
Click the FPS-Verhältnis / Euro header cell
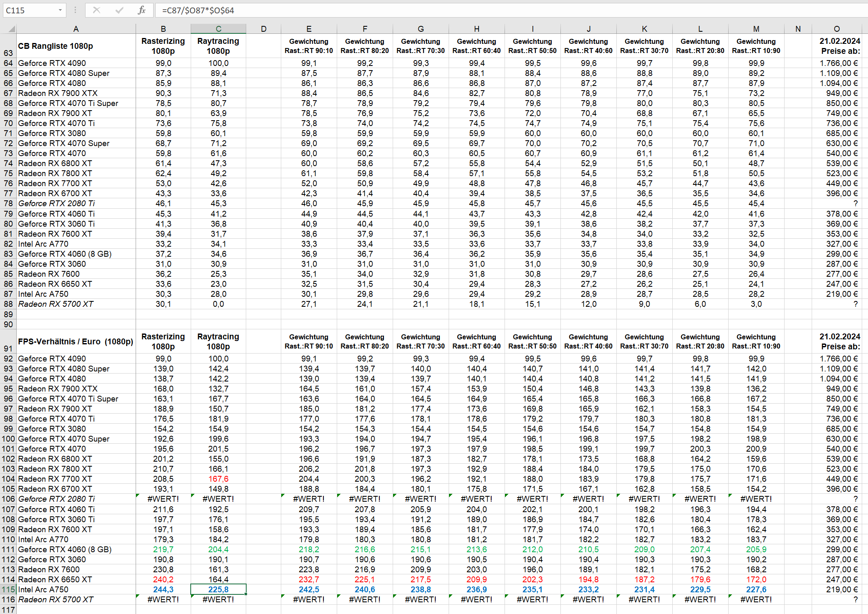coord(76,341)
